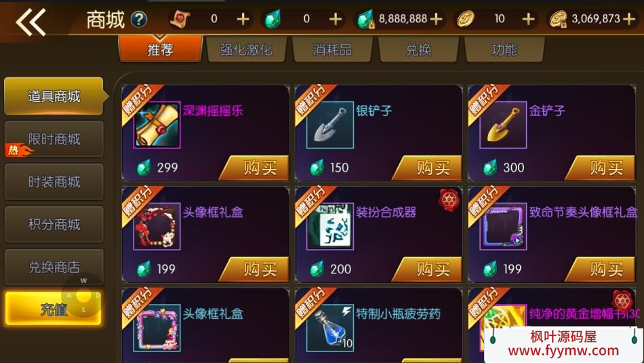Add scroll tickets with plus icon
644x363 pixels.
point(243,19)
